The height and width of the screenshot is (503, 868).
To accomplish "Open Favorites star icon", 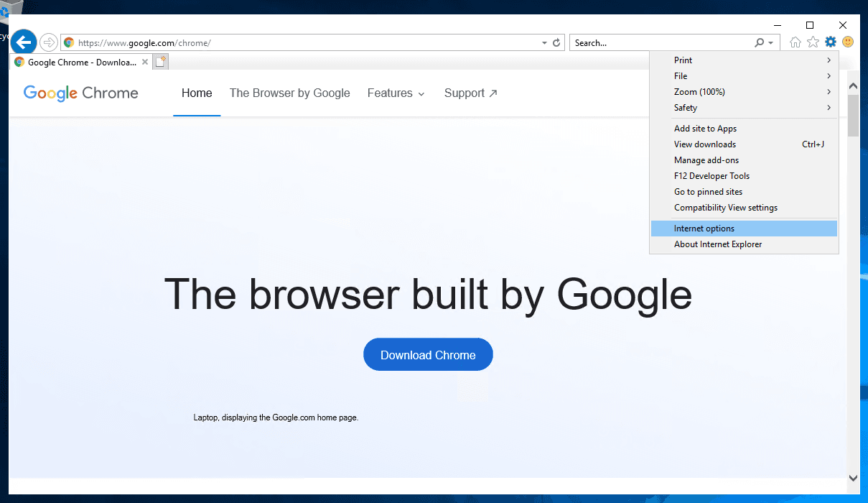I will [813, 42].
